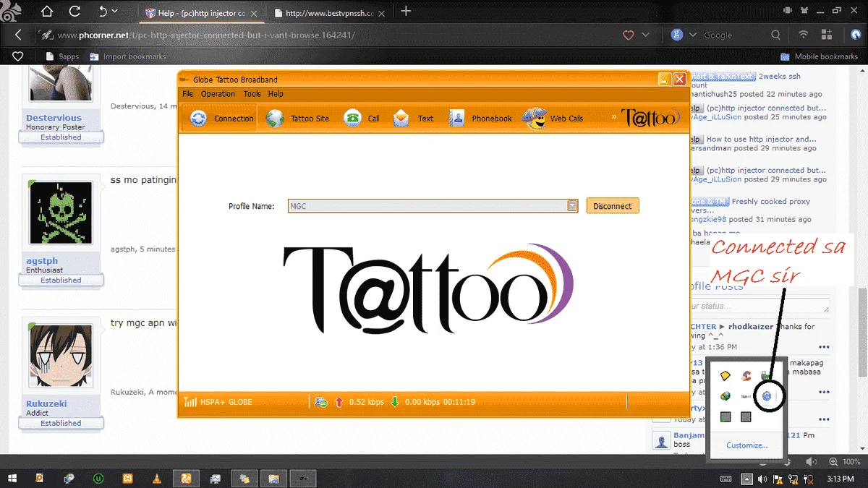Show hidden tray icons arrow
The width and height of the screenshot is (868, 488).
click(747, 479)
